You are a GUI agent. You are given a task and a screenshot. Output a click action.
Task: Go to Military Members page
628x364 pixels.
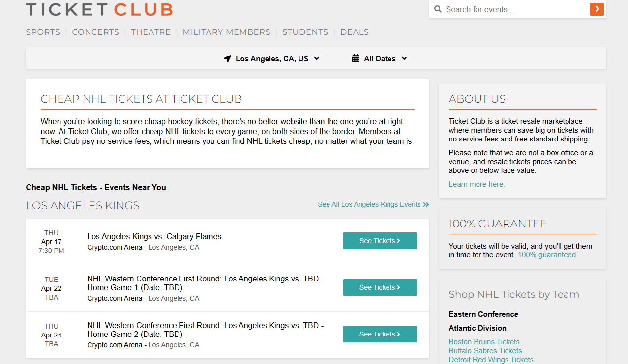tap(226, 32)
